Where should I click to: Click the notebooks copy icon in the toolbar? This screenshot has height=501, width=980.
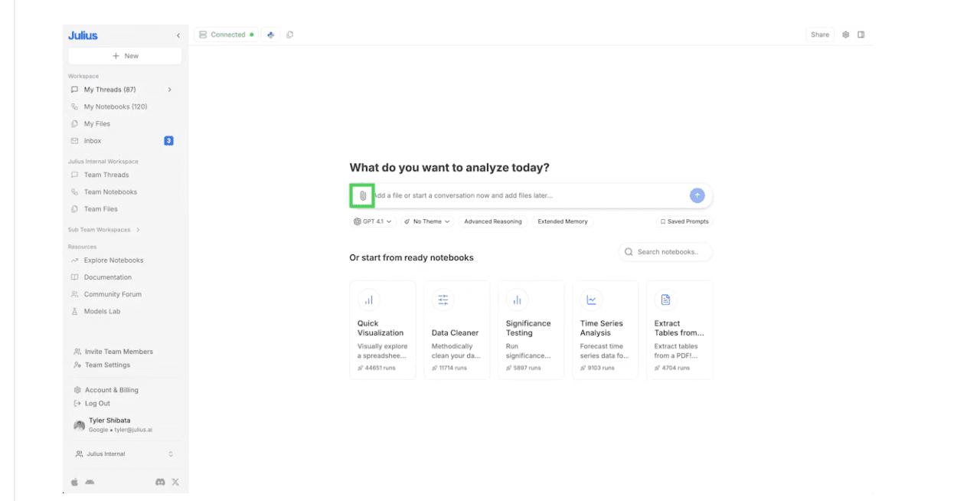coord(289,34)
